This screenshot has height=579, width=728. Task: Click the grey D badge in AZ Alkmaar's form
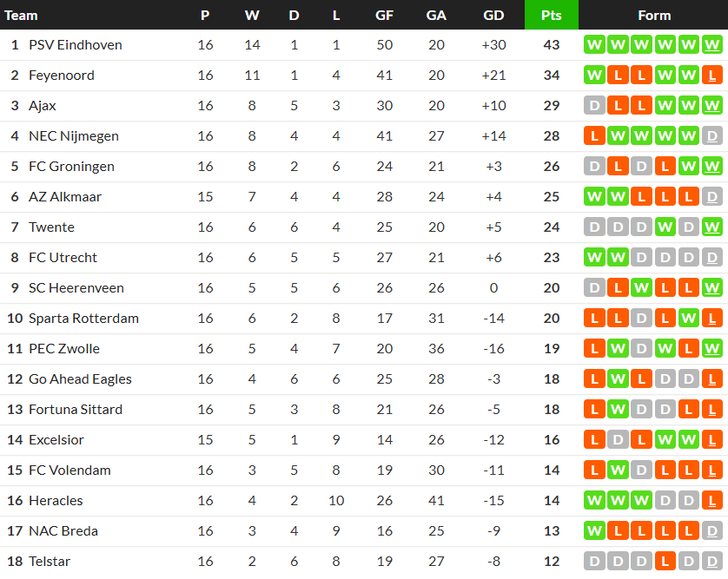point(712,196)
